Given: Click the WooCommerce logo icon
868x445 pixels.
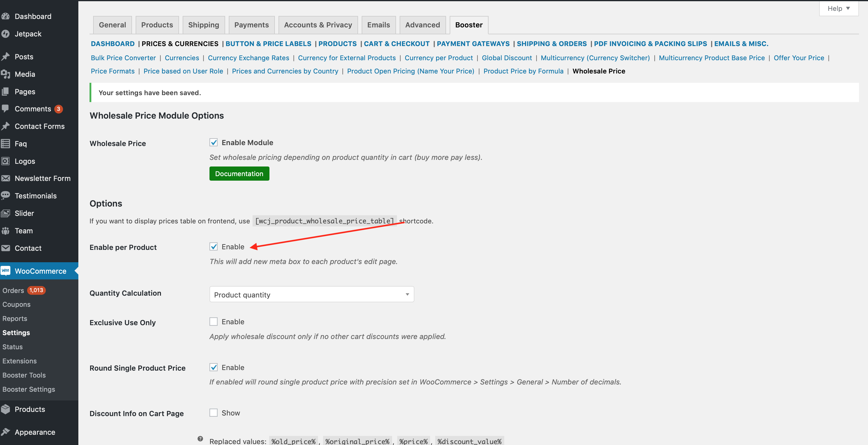Looking at the screenshot, I should 5,271.
